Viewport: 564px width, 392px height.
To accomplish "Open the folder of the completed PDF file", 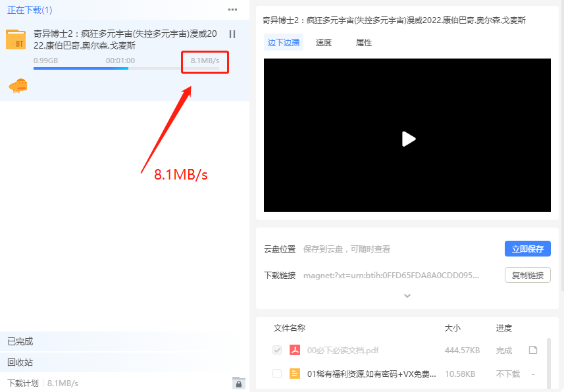I will click(533, 350).
